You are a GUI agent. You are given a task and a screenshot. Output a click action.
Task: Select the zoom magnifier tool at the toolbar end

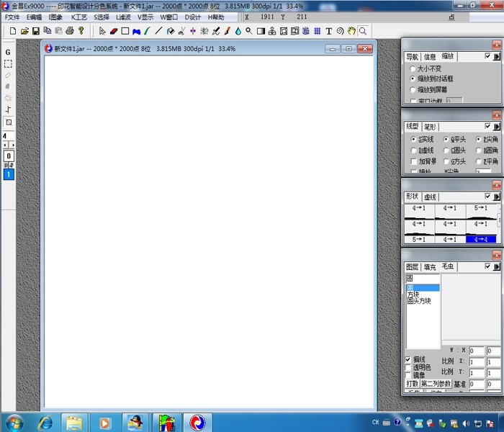pos(363,31)
